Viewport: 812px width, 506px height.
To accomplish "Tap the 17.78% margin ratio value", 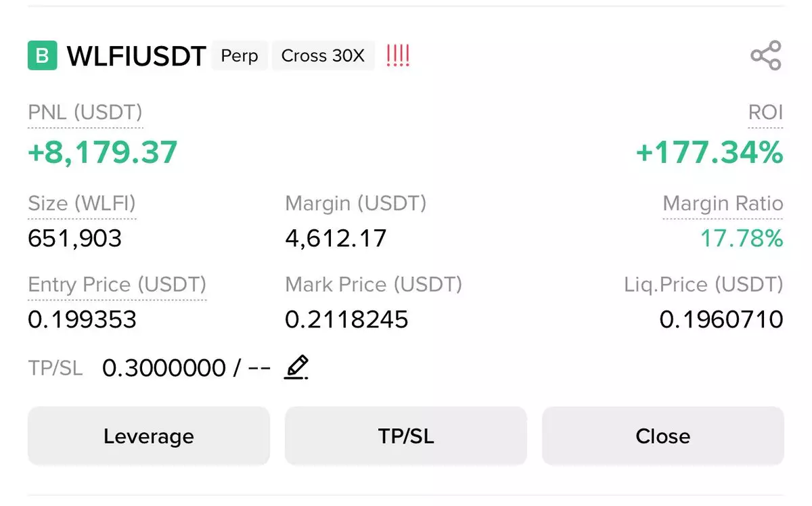I will tap(741, 238).
